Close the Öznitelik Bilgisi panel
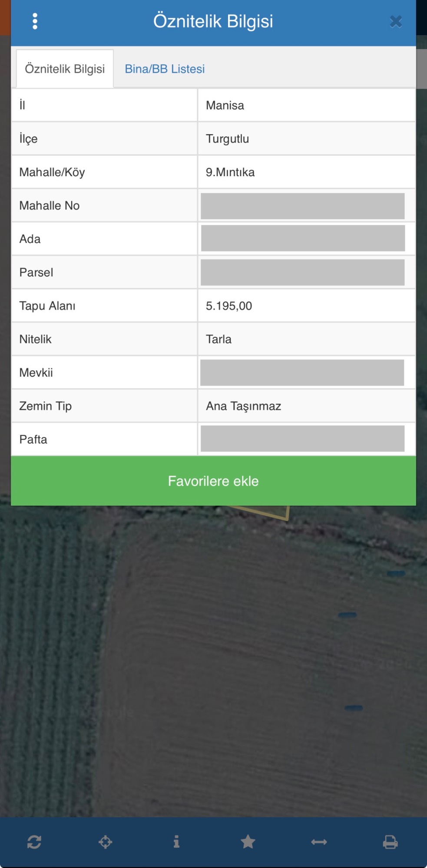 (395, 21)
